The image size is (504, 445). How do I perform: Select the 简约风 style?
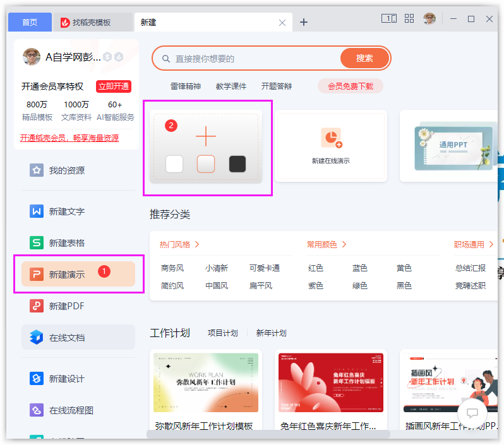[x=172, y=285]
